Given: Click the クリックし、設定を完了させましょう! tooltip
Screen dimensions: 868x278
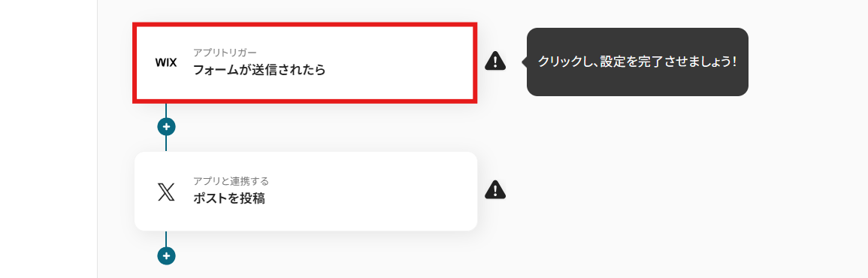Looking at the screenshot, I should (637, 62).
